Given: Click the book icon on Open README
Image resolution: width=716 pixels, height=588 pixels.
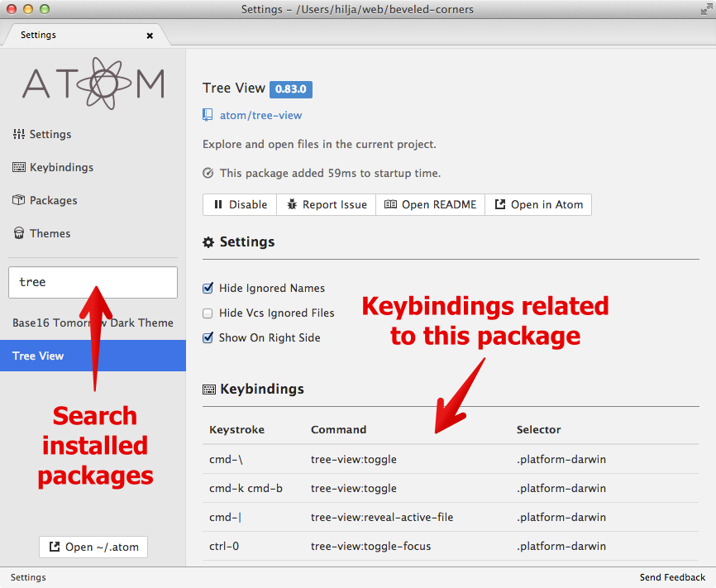Looking at the screenshot, I should click(x=390, y=204).
